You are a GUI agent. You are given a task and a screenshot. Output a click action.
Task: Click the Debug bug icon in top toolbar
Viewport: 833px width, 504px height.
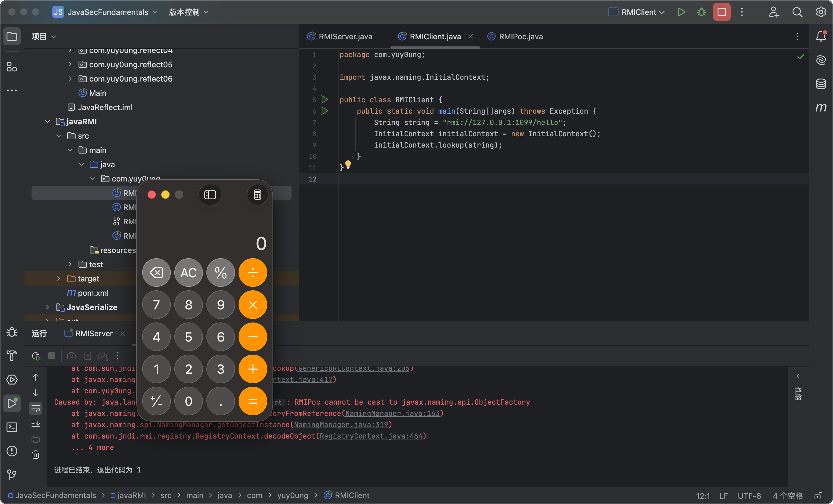[x=701, y=12]
